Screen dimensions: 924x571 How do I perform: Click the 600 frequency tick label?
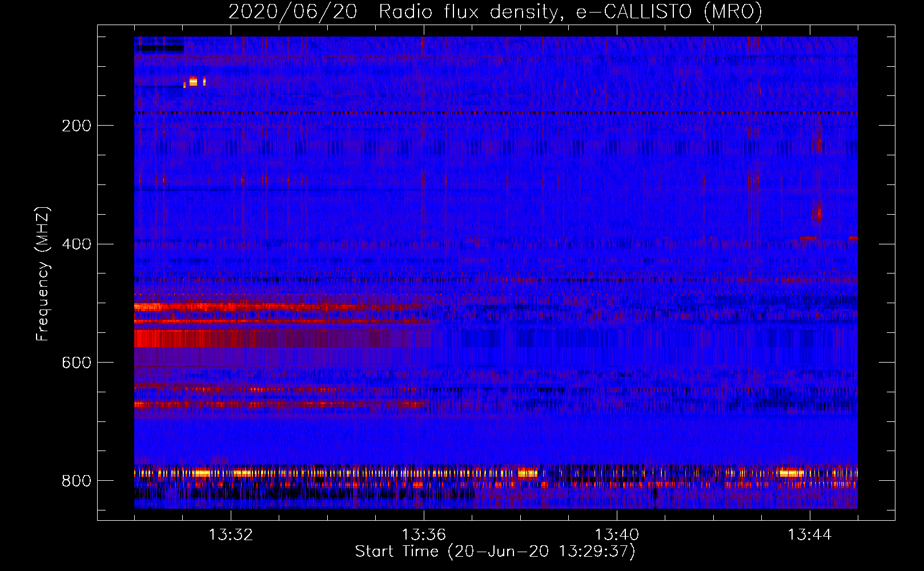click(x=77, y=363)
